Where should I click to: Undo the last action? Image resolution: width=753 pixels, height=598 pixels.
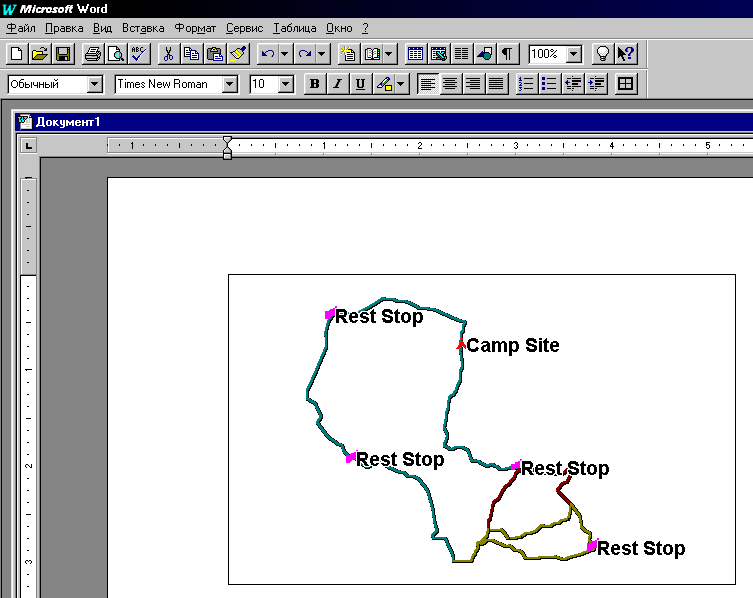(x=267, y=54)
